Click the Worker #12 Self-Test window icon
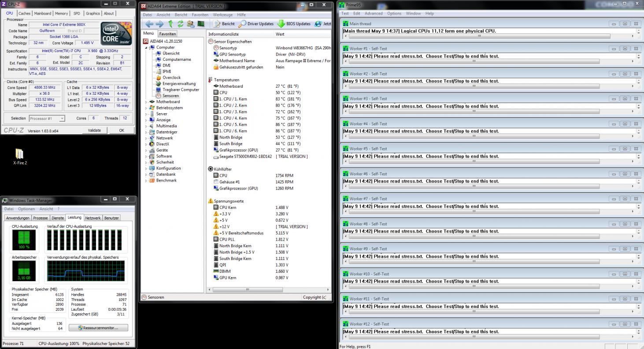The image size is (644, 349). pyautogui.click(x=346, y=324)
